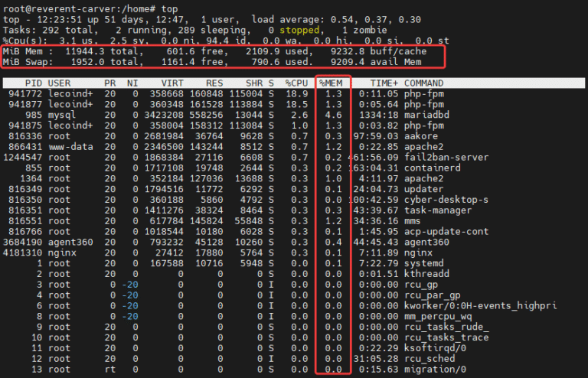
Task: Click the %MEM column header
Action: 331,83
